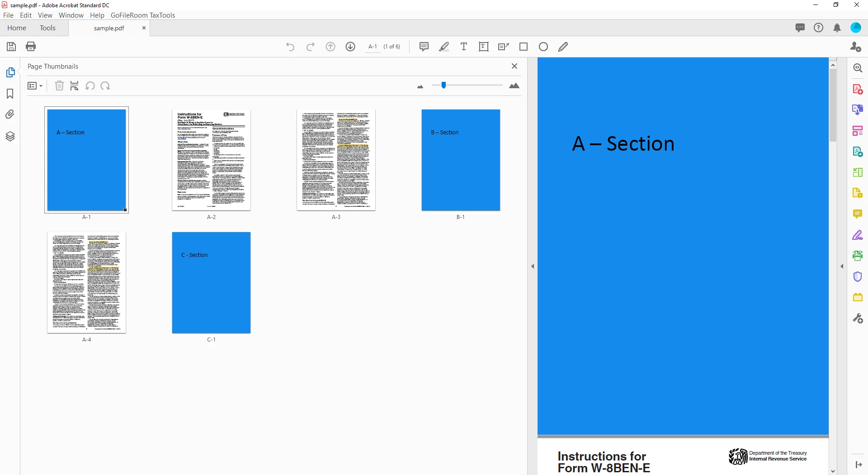The width and height of the screenshot is (868, 475).
Task: Open the Edit menu
Action: point(26,15)
